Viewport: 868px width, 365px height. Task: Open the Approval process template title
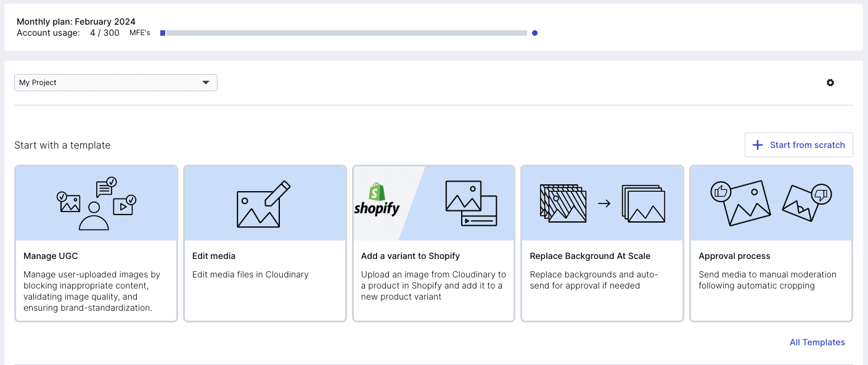734,256
